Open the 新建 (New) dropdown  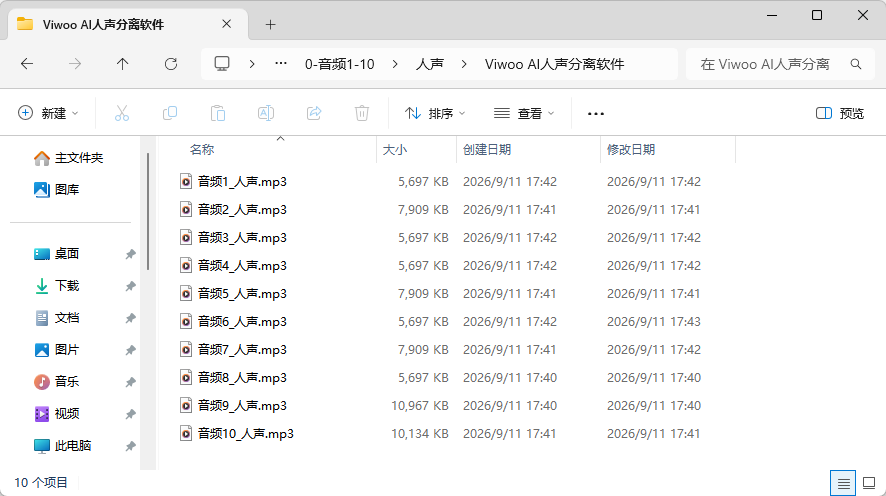[x=48, y=114]
